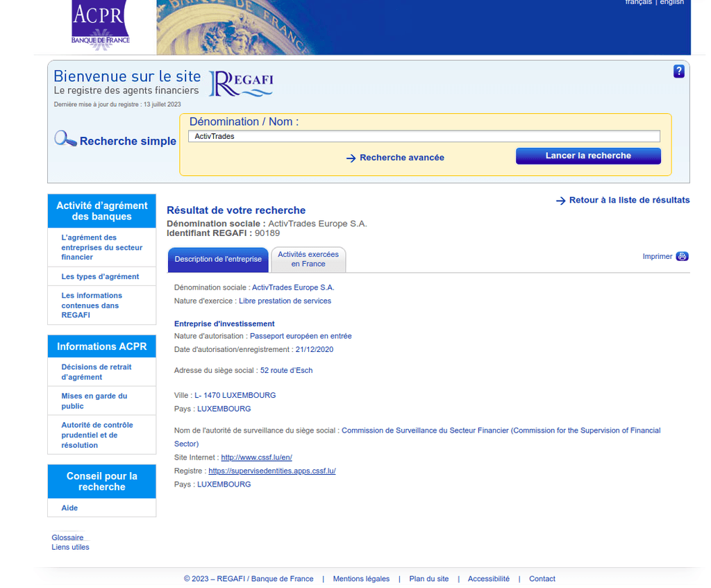Open Décisions de retrait d'agrément
Viewport: 711px width, 588px height.
pos(96,372)
